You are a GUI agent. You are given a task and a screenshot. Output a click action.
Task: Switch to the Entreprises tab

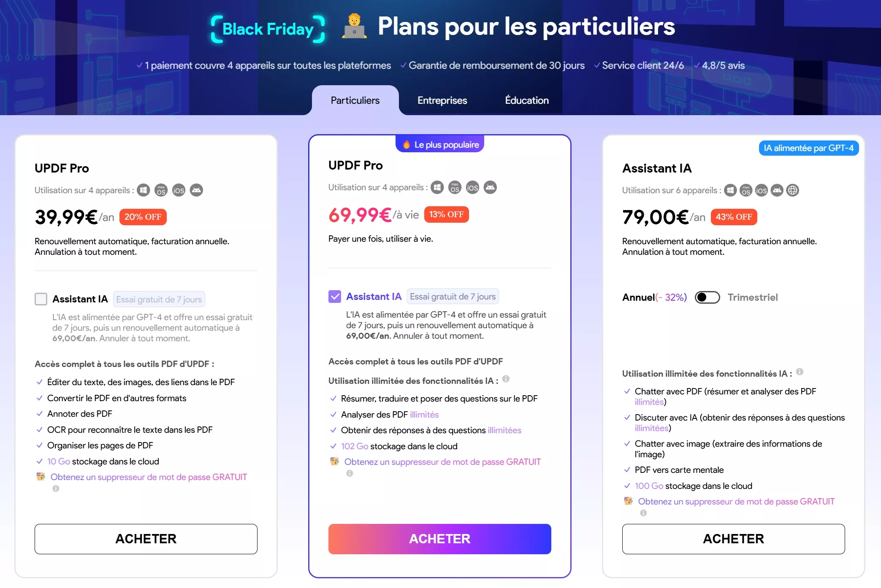442,100
